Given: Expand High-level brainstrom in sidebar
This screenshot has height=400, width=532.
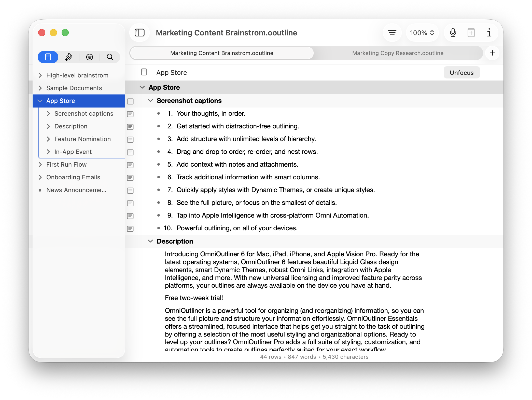Looking at the screenshot, I should click(40, 75).
